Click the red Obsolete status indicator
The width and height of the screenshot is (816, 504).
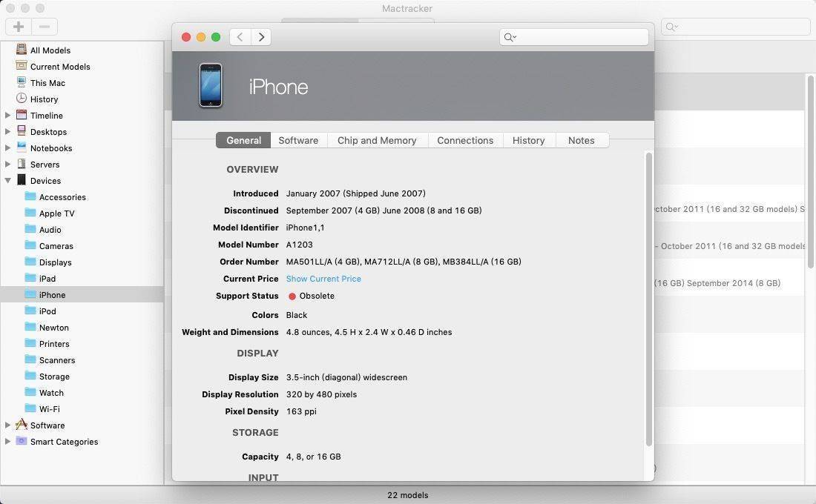[x=292, y=296]
